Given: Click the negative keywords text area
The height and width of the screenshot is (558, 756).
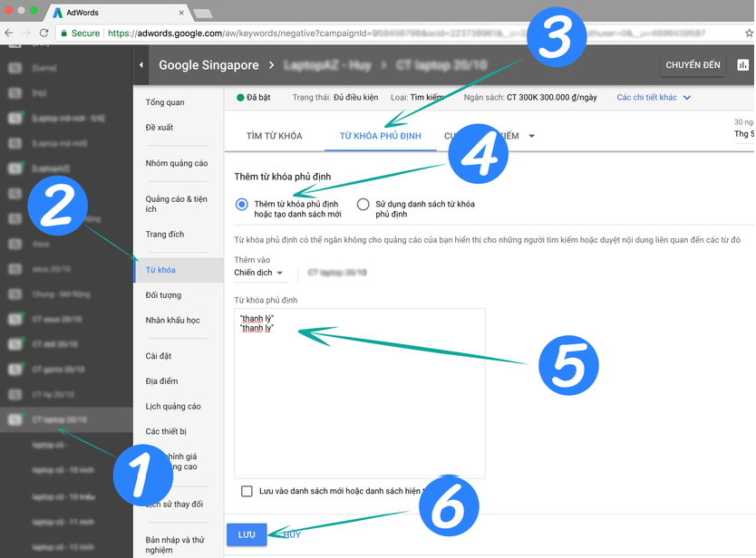Looking at the screenshot, I should point(360,393).
